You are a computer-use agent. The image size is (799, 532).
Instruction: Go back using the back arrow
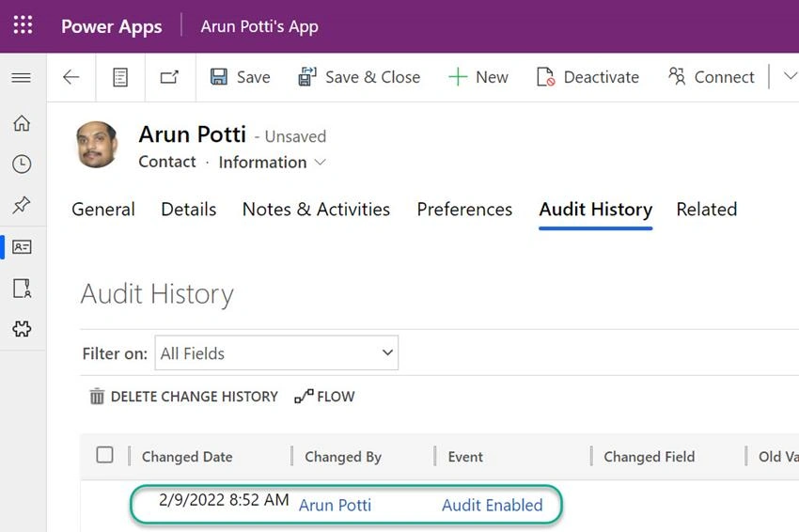(70, 77)
